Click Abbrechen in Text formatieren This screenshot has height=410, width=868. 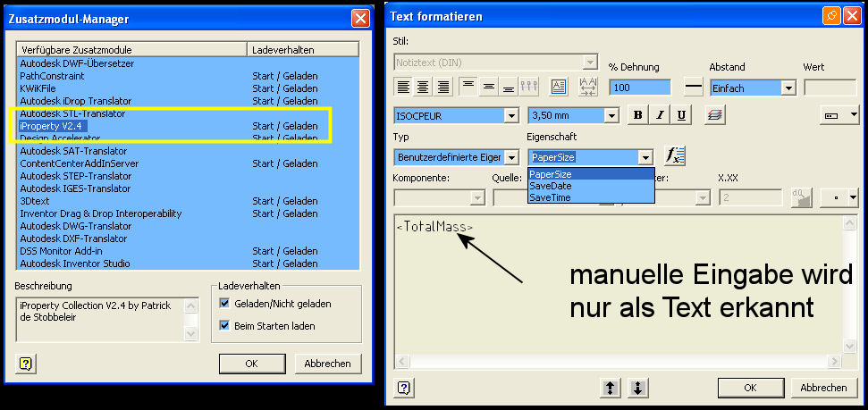823,388
